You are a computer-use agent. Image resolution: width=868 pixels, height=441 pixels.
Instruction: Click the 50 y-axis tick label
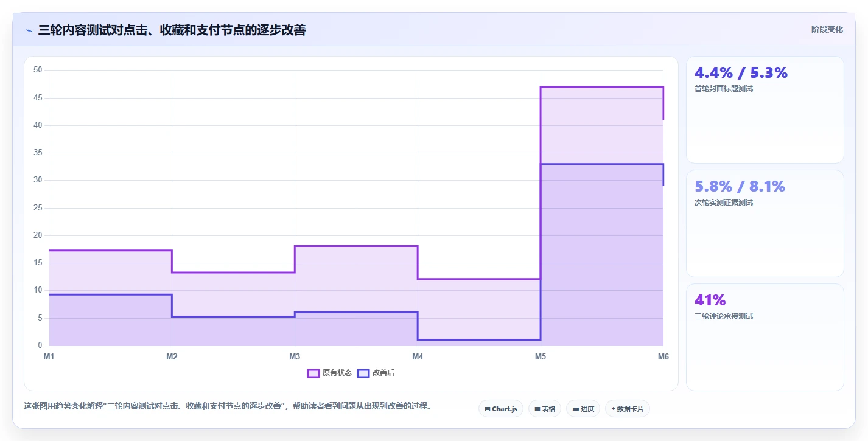[x=38, y=70]
